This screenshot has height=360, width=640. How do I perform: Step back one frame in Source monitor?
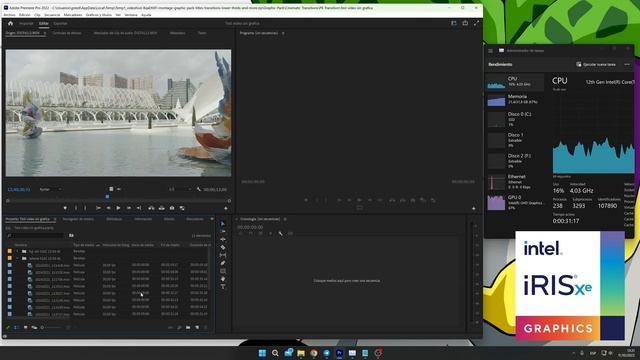(108, 208)
